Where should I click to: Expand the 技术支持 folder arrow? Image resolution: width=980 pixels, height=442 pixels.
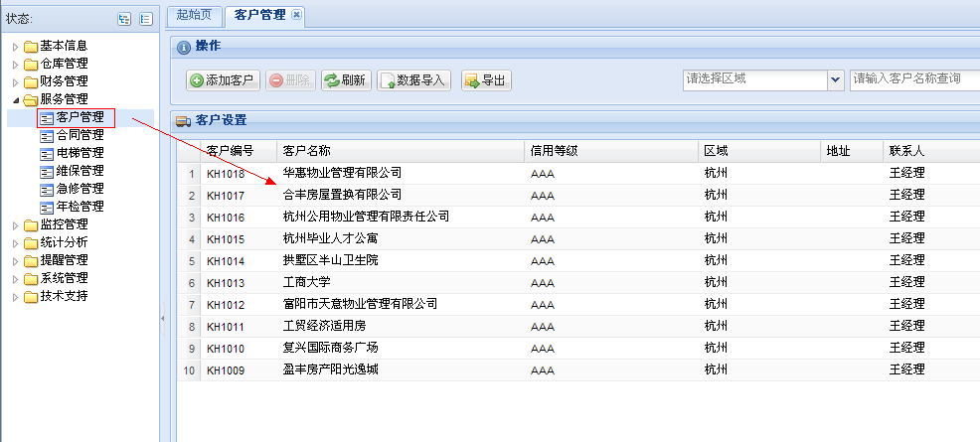tap(16, 297)
